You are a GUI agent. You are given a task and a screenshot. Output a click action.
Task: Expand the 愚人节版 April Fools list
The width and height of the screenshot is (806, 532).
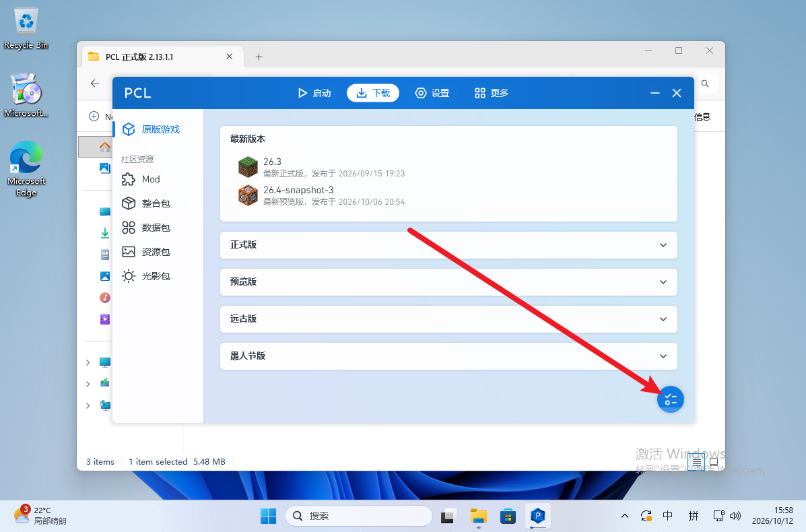coord(448,356)
